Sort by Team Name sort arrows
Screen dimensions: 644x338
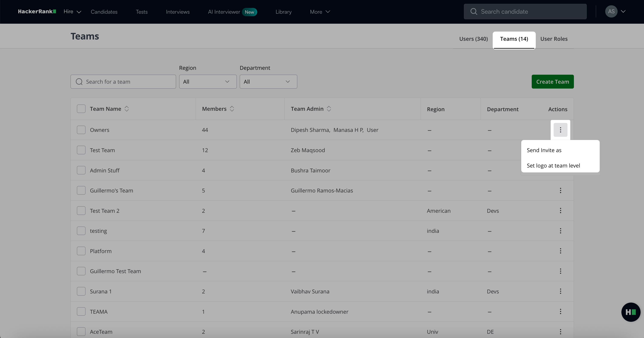click(x=127, y=109)
